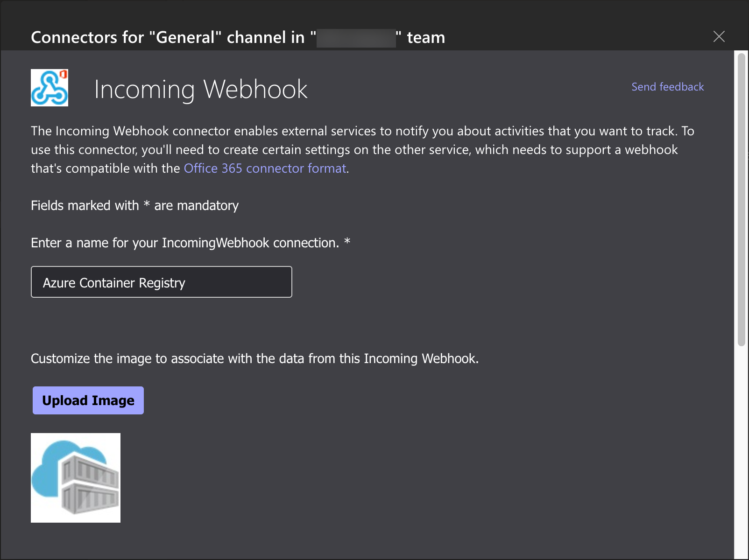Click the "Fields marked with * are mandatory" note
This screenshot has height=560, width=749.
(x=134, y=206)
